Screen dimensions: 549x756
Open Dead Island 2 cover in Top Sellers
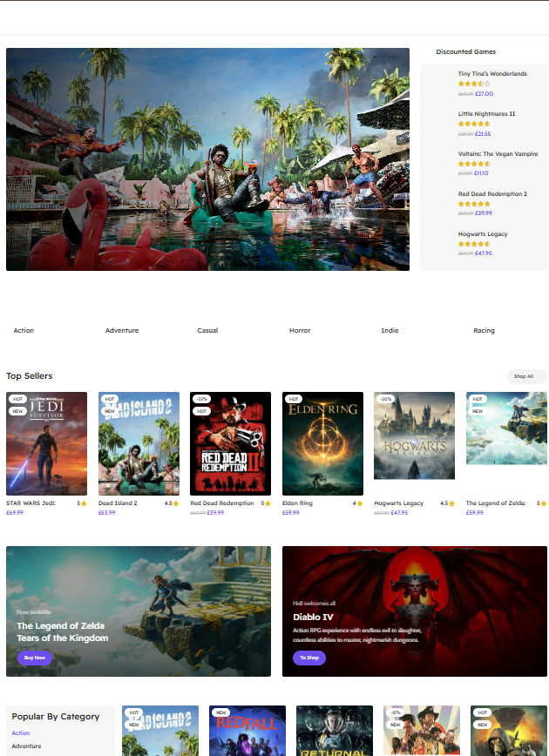[x=139, y=443]
